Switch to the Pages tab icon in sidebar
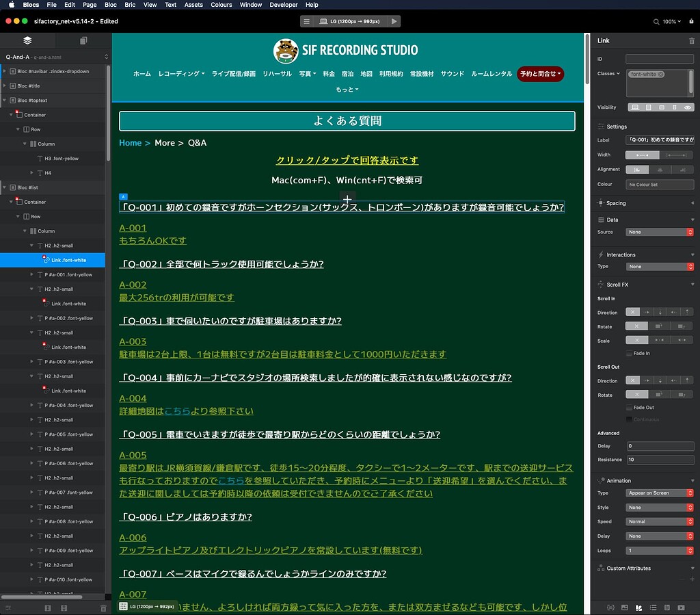This screenshot has width=700, height=615. pos(83,40)
